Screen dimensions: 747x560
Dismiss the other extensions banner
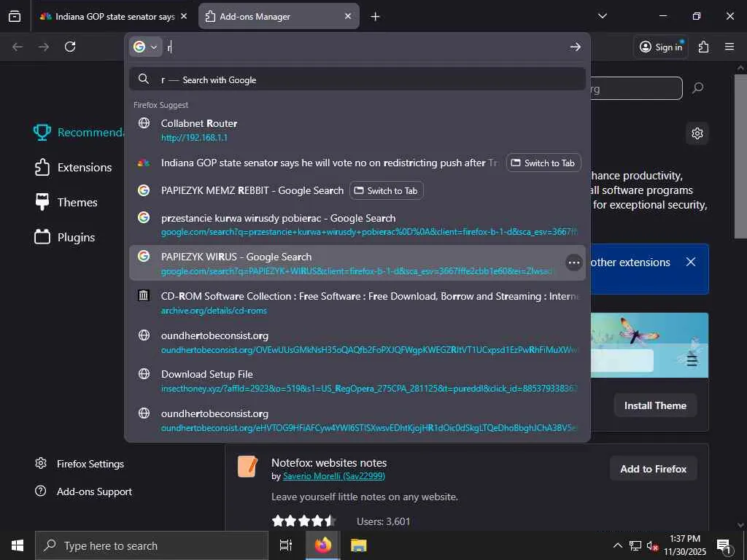691,262
